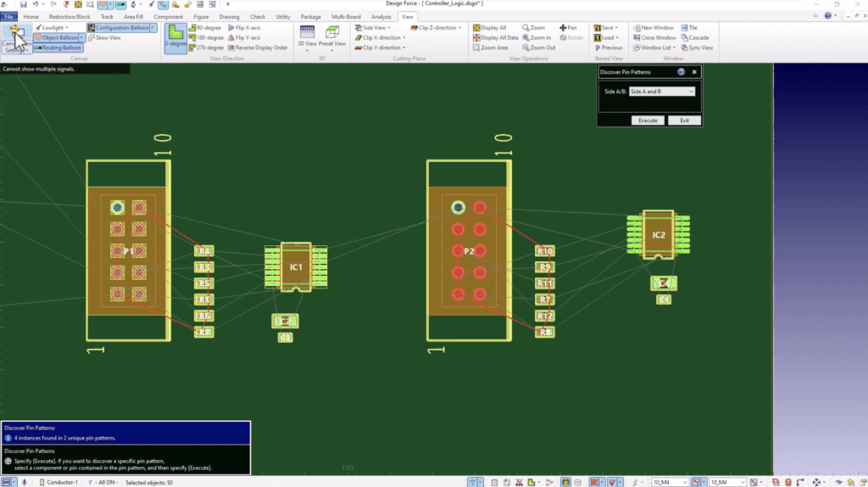This screenshot has width=868, height=487.
Task: Toggle the Routing Balloon option
Action: tap(58, 48)
